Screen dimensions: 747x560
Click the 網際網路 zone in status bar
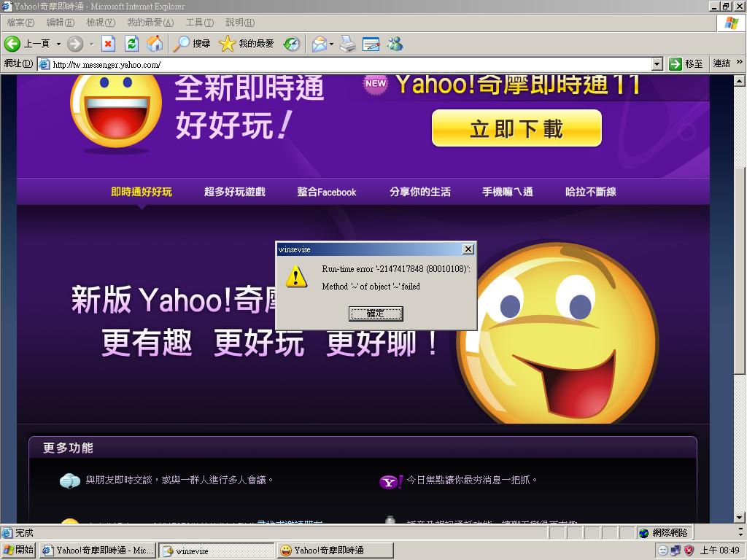tap(665, 532)
